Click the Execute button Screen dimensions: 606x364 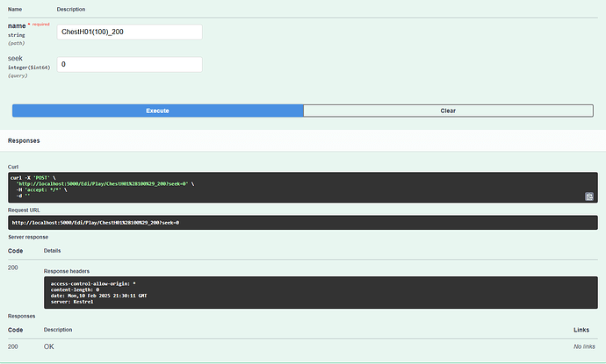[158, 111]
